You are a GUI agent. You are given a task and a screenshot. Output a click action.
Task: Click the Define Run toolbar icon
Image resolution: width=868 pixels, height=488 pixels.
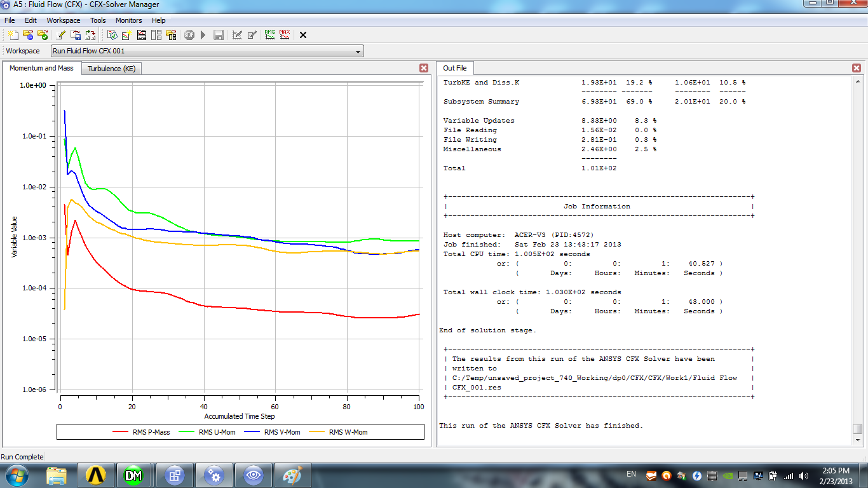13,35
